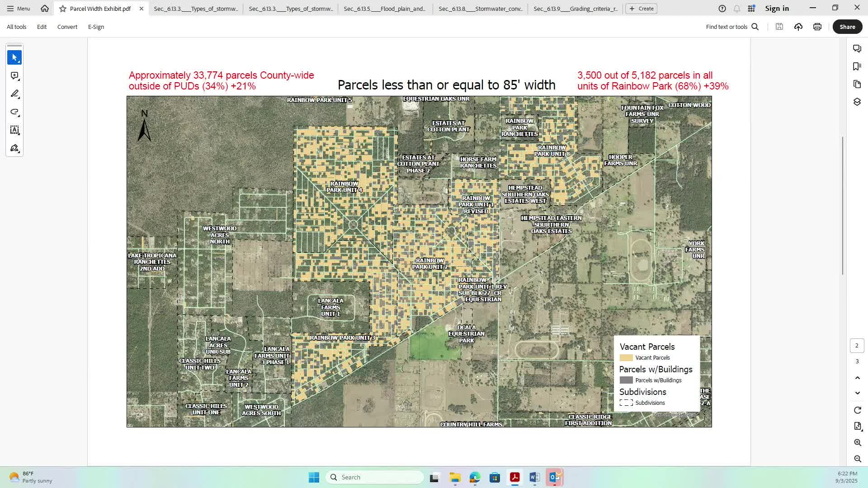Screen dimensions: 868x488
Task: Click the Create new tab button
Action: 641,9
